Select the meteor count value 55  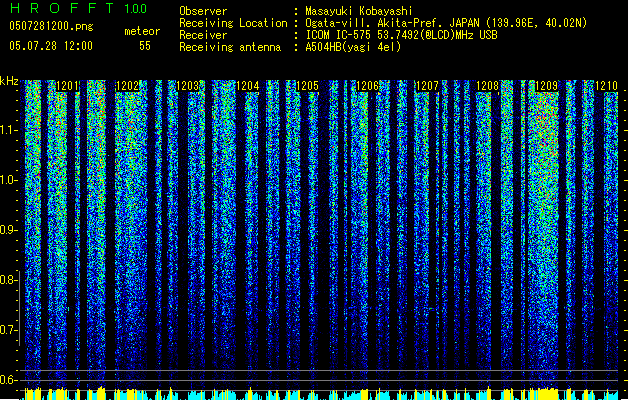tap(145, 46)
